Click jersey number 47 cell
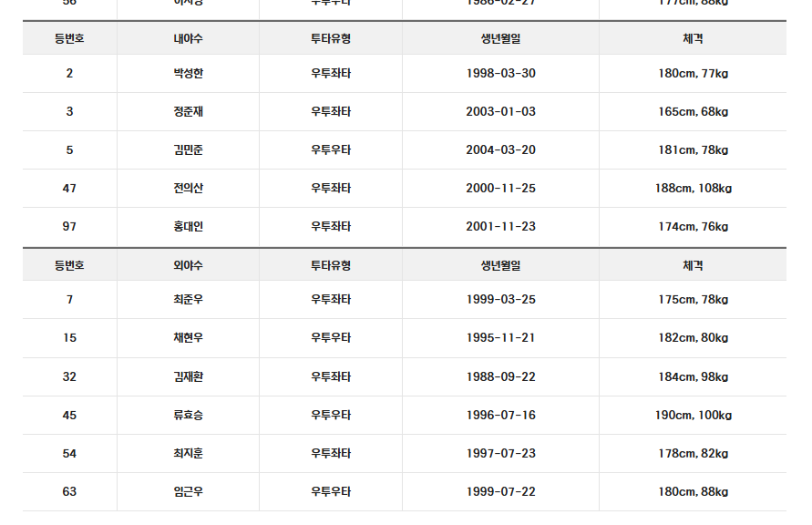Screen dimensions: 812x525 click(69, 189)
